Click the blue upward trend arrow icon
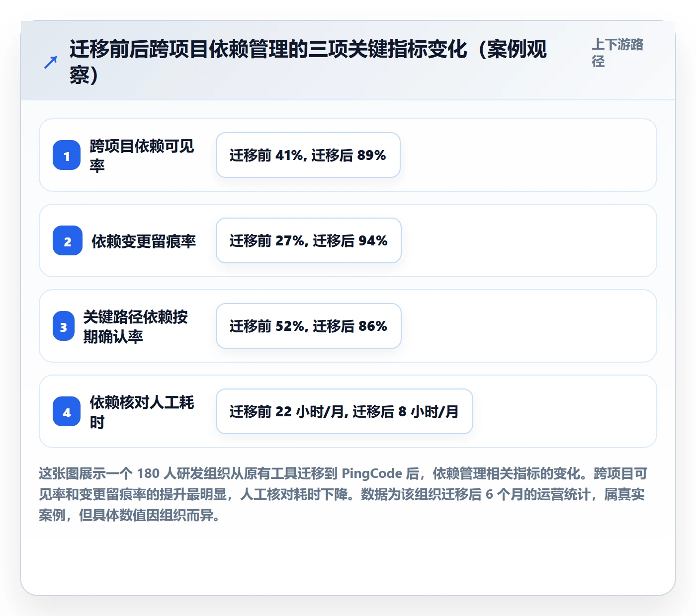Viewport: 696px width, 616px height. click(51, 62)
